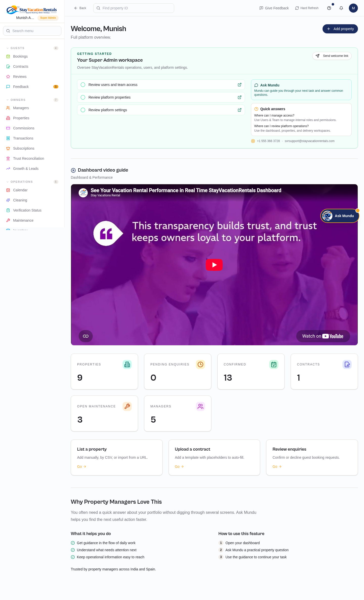The width and height of the screenshot is (364, 600).
Task: Click the Find property ID search box
Action: coord(134,8)
